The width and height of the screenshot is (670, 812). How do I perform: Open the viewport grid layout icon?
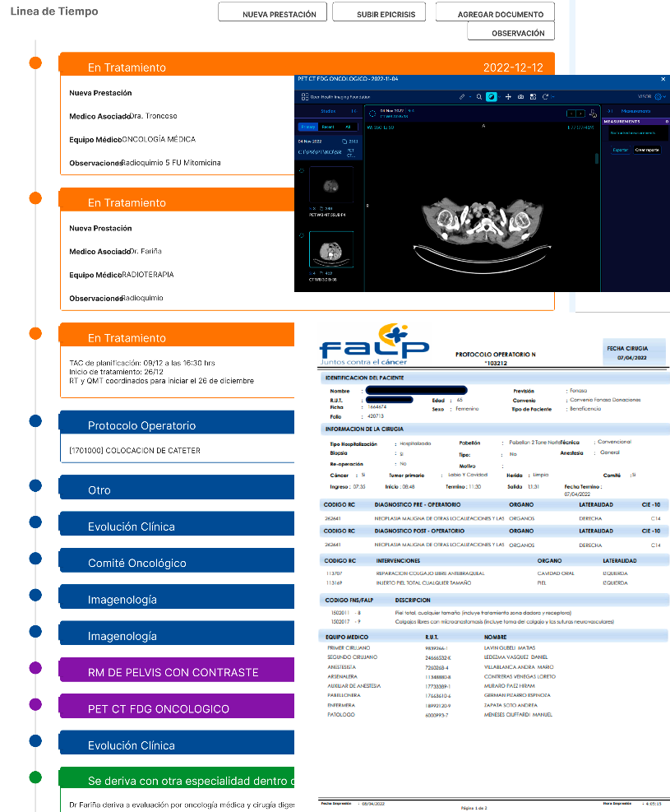click(533, 97)
